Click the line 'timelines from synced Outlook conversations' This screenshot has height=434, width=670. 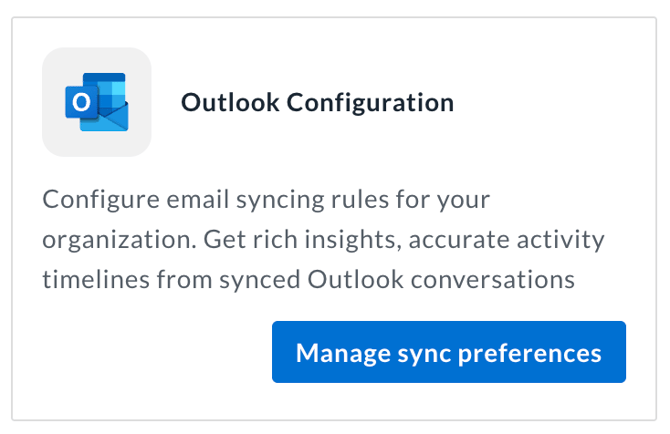tap(309, 280)
